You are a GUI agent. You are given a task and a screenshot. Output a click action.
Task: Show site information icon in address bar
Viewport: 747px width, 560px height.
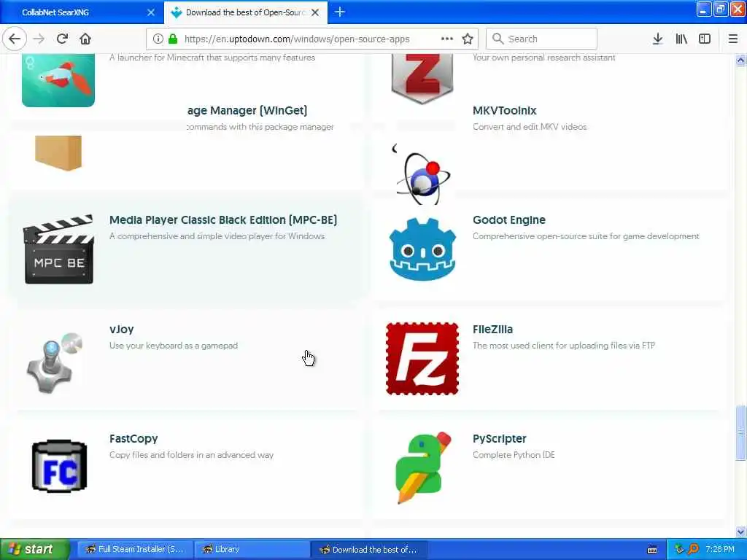(158, 39)
